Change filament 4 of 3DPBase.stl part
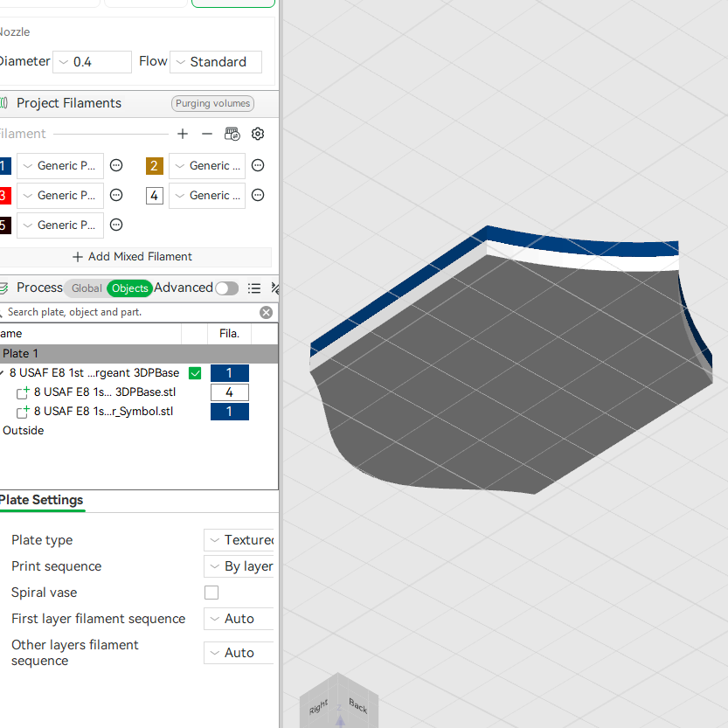 point(229,392)
